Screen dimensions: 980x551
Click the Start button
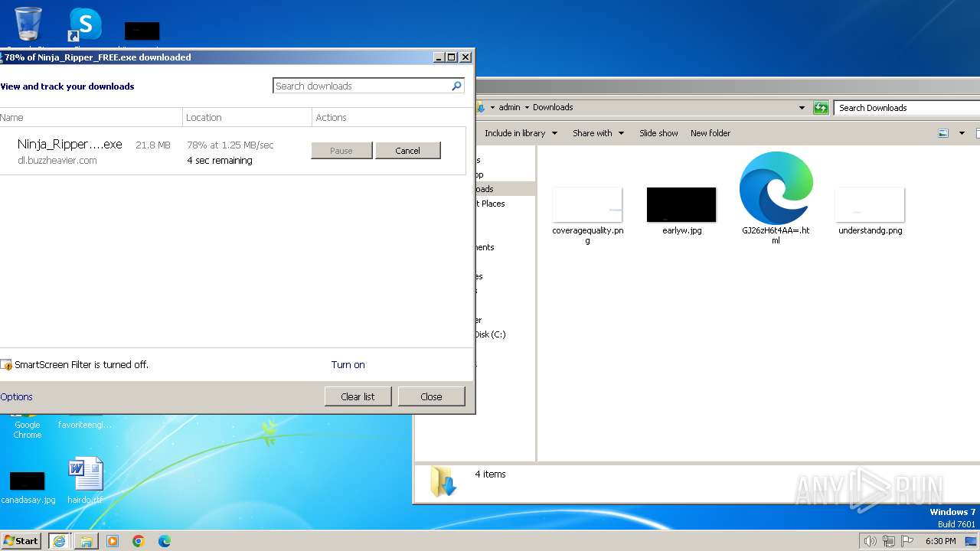pos(21,541)
